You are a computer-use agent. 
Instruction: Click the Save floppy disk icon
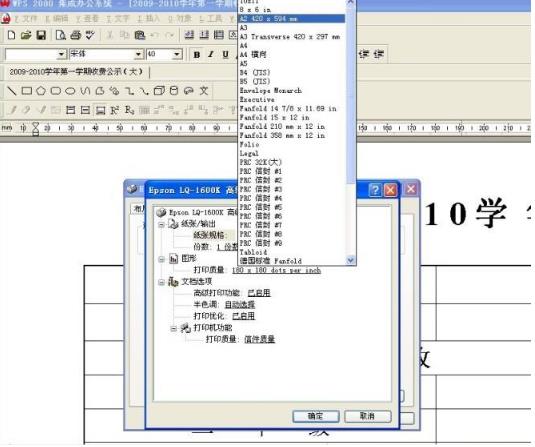click(x=41, y=35)
